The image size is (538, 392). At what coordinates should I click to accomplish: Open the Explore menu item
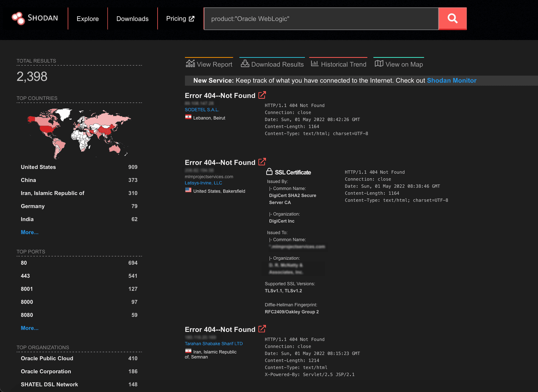87,18
